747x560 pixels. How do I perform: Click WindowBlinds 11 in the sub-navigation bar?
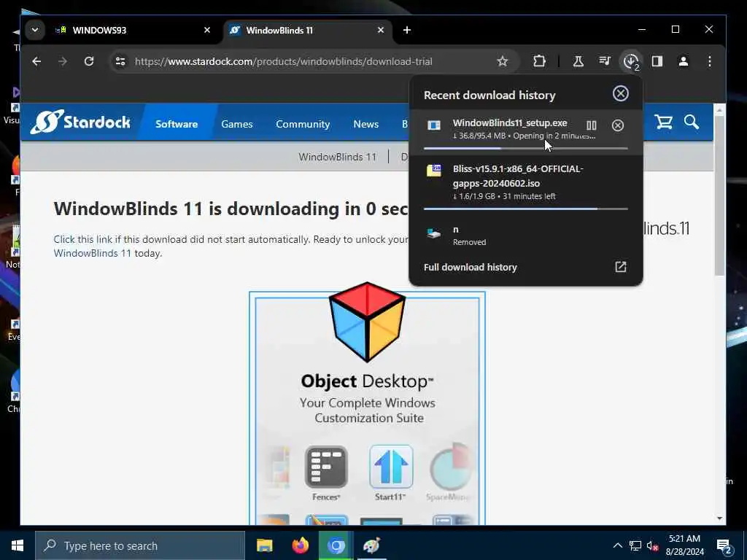pos(337,157)
